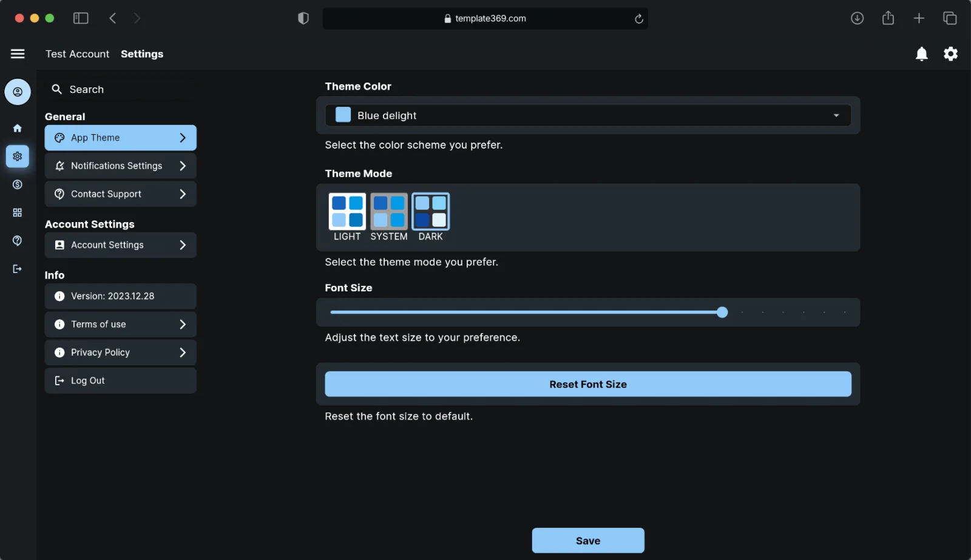Viewport: 971px width, 560px height.
Task: Click Version: 2023.12.28 info row
Action: [120, 296]
